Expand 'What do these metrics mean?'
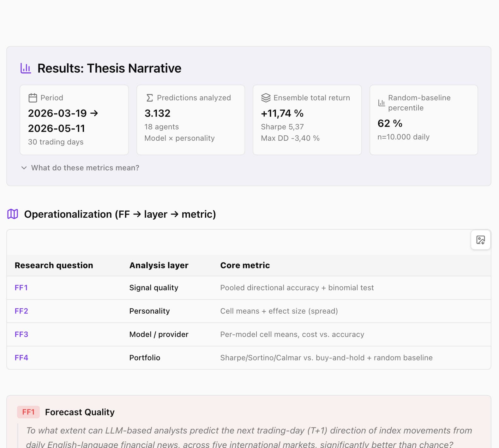This screenshot has width=499, height=448. tap(80, 168)
